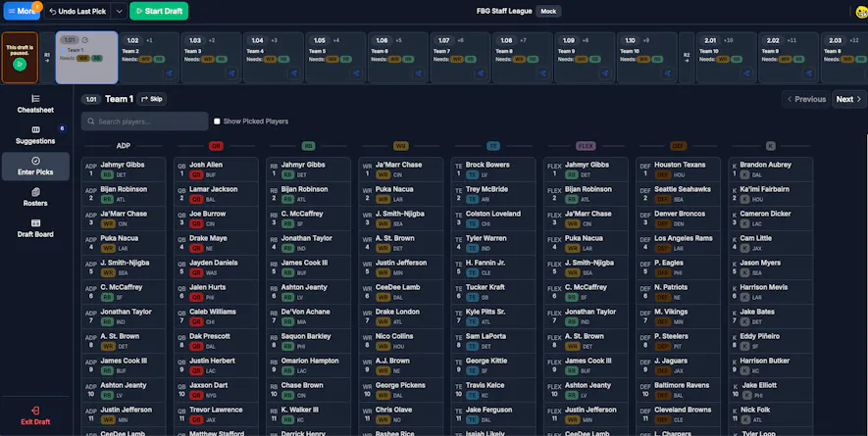
Task: Click the trade icon on pick 1.10
Action: click(667, 73)
